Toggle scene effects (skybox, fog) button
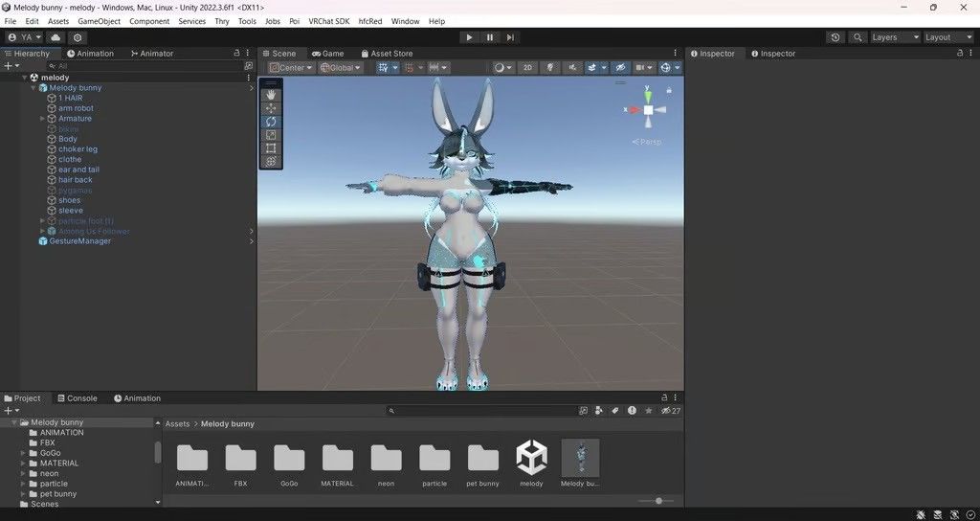The height and width of the screenshot is (521, 980). pos(591,68)
